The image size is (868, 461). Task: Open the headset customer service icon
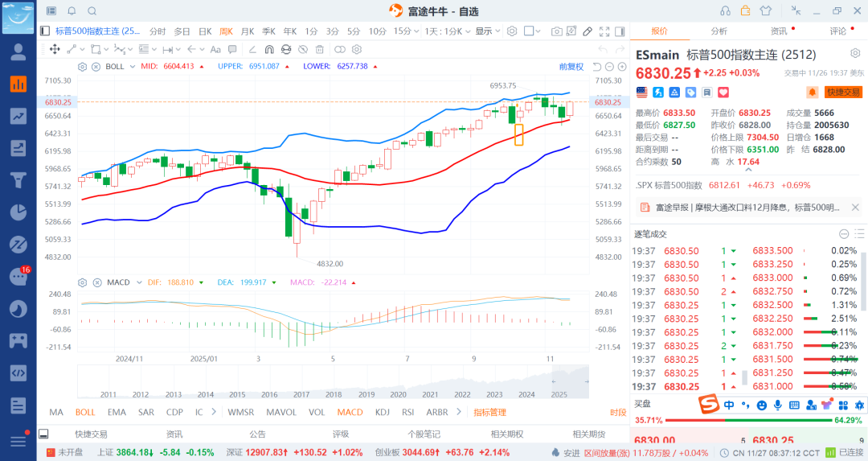tap(725, 10)
